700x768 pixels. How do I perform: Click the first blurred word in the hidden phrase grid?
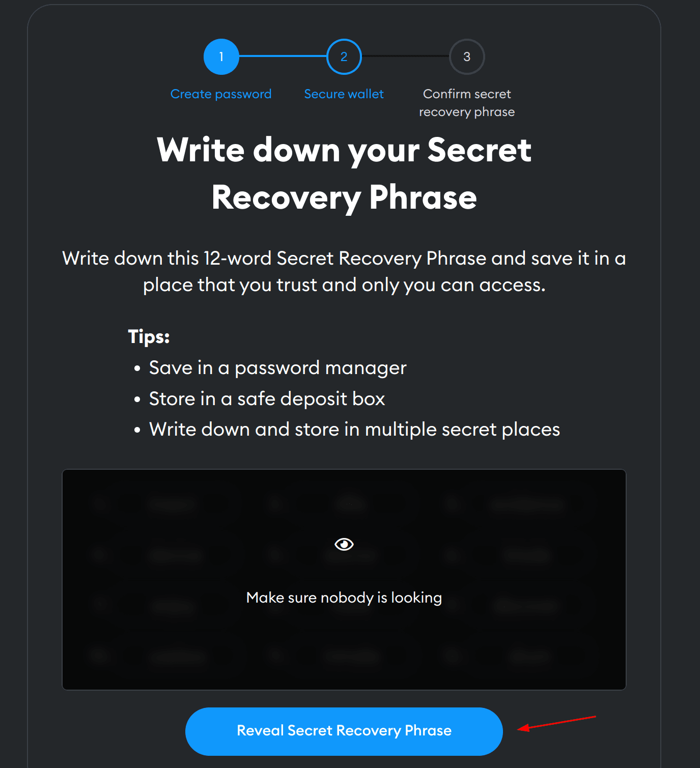(x=173, y=504)
